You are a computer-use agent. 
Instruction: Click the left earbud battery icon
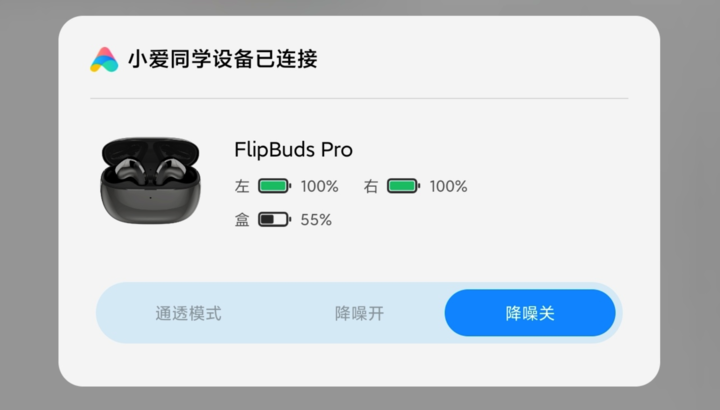(274, 186)
